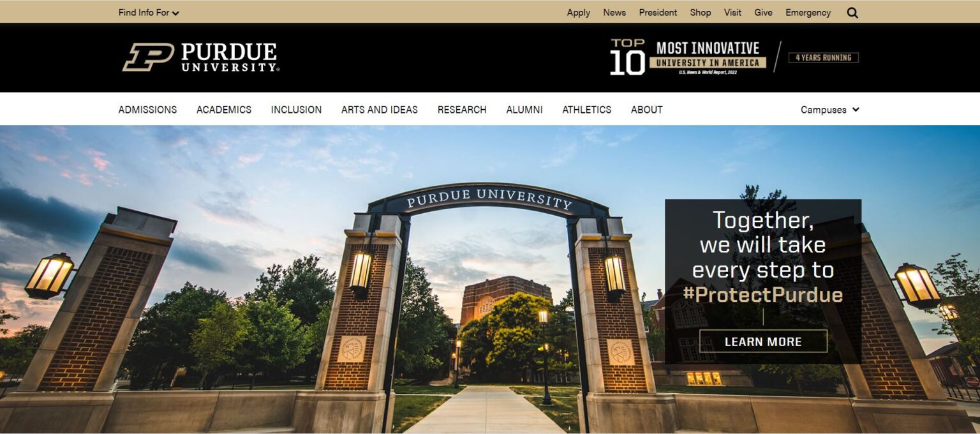Click the 'Together, we will take' headline
Screen dimensions: 980x434
coord(763,232)
